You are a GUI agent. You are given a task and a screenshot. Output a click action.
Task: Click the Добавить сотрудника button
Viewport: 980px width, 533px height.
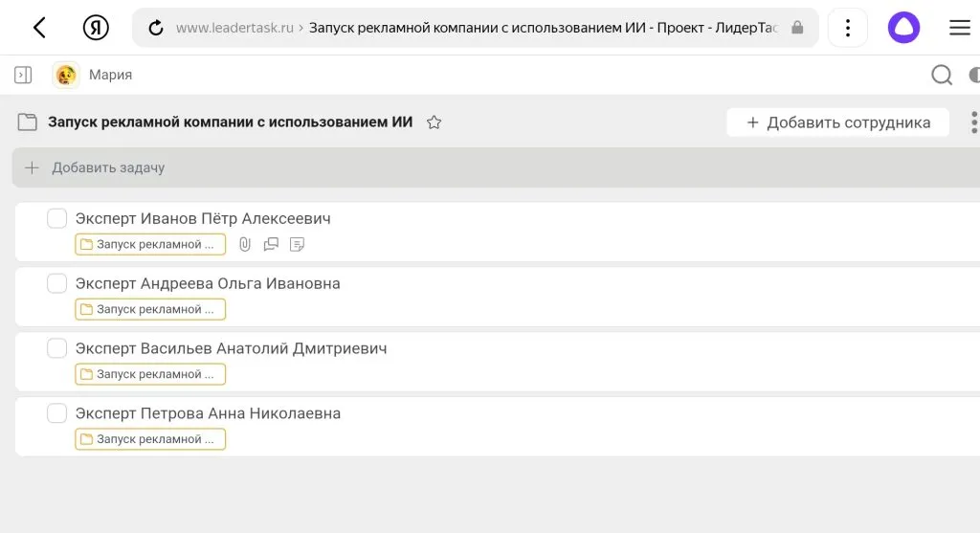click(837, 122)
